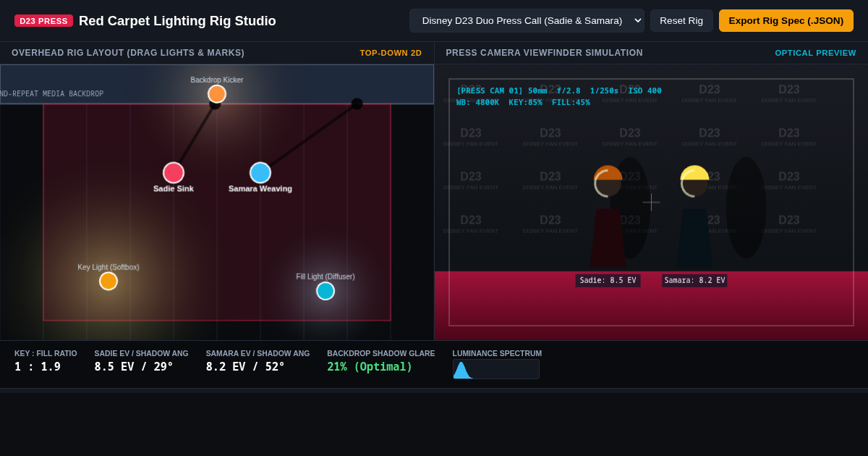Click the Samara: 8.2 EV readout tag
The image size is (868, 456).
pyautogui.click(x=694, y=281)
